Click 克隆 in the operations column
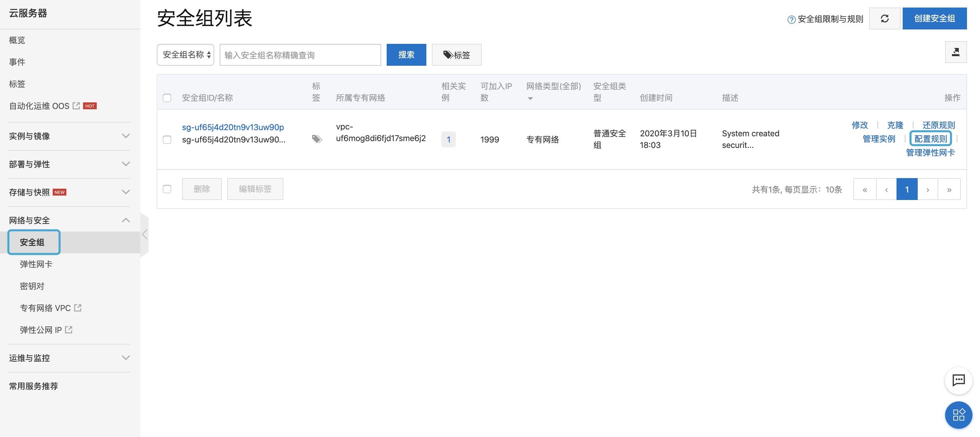The width and height of the screenshot is (980, 437). click(x=895, y=125)
